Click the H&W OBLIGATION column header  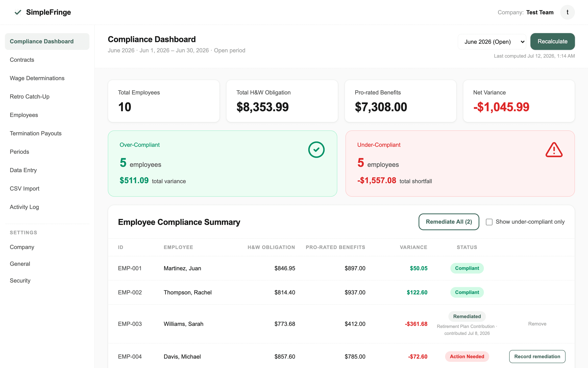pyautogui.click(x=271, y=247)
